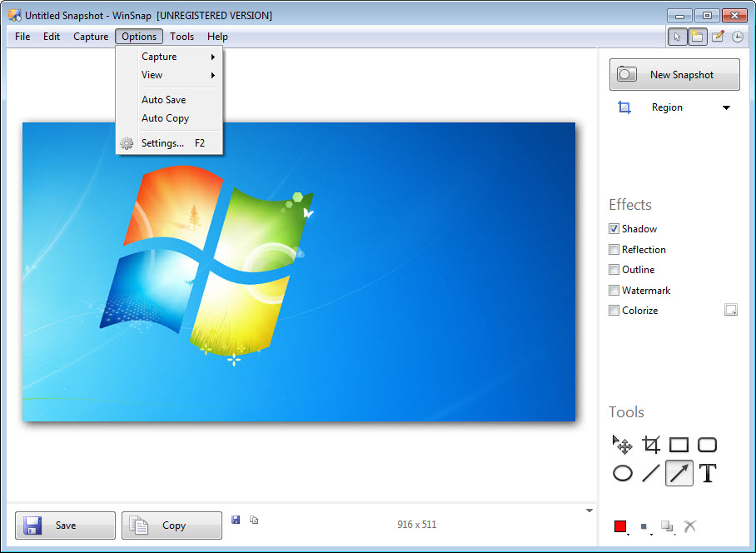Click the Save button

(65, 525)
